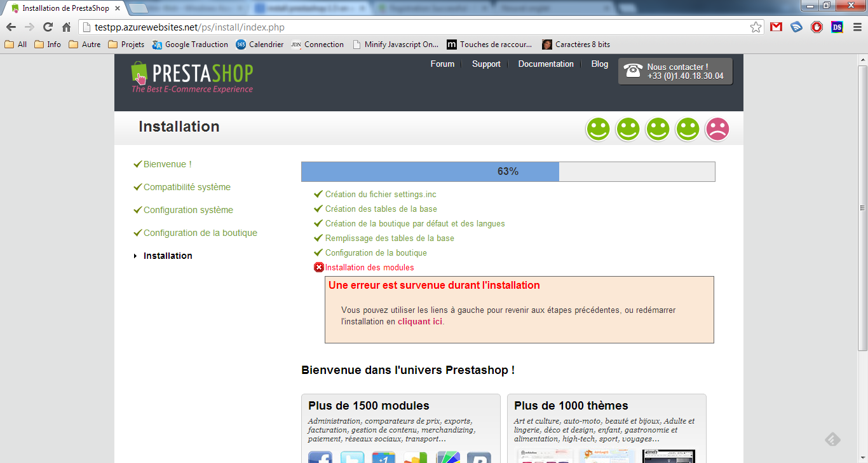Open the Minify Javascript bookmark
This screenshot has height=463, width=868.
396,45
